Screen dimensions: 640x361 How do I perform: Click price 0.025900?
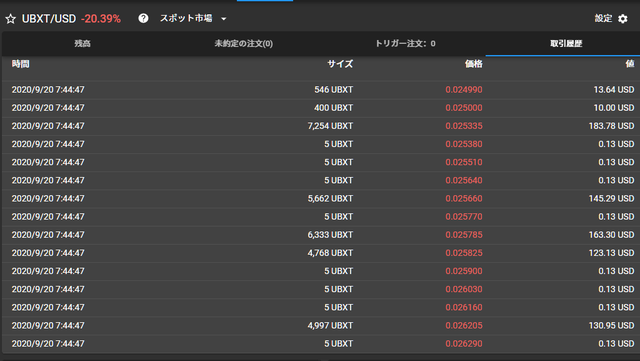point(464,271)
